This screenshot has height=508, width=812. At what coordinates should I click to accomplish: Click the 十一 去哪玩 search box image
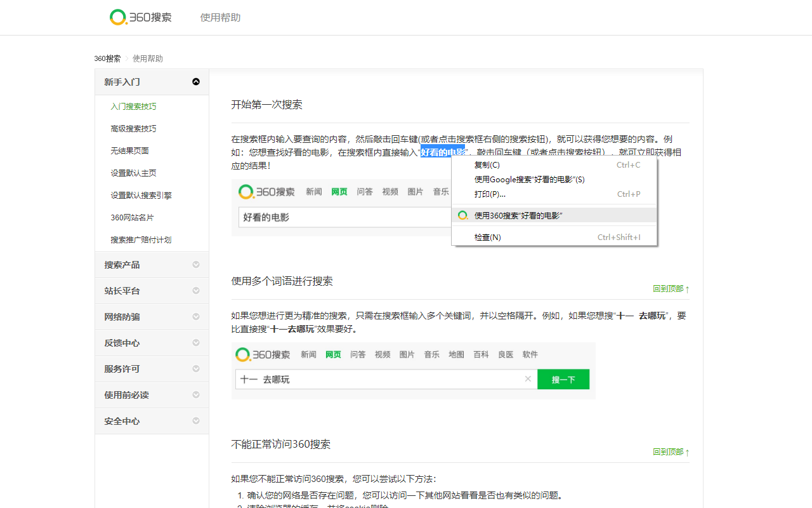(386, 379)
